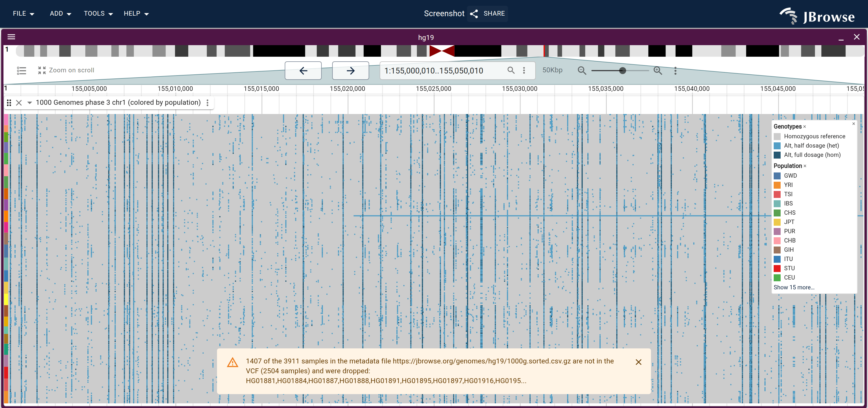The image size is (868, 408).
Task: Grab the track drag handle icon
Action: coord(9,103)
